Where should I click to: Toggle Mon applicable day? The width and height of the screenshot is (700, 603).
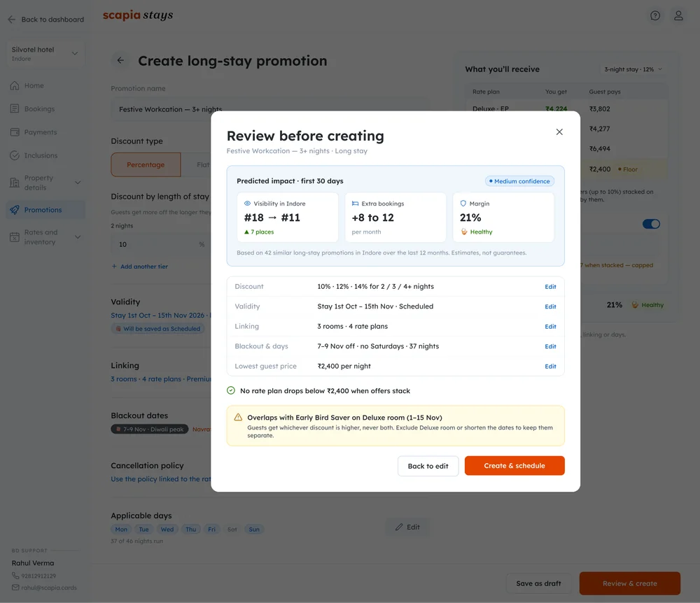point(121,530)
